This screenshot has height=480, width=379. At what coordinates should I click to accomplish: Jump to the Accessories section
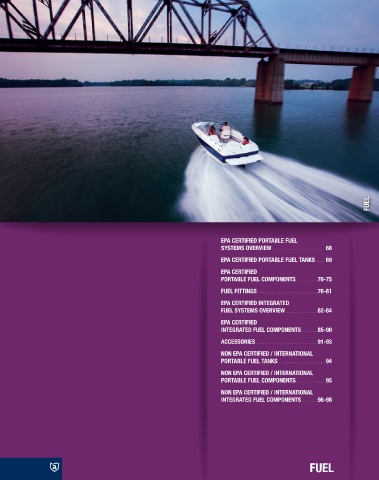point(276,342)
